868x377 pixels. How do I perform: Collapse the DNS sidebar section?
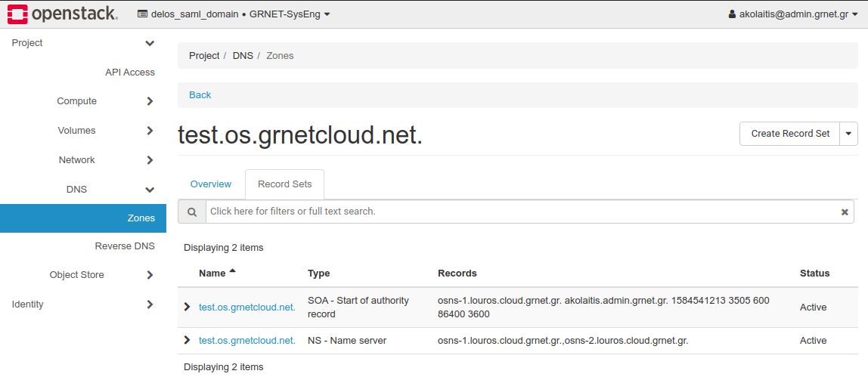coord(150,190)
